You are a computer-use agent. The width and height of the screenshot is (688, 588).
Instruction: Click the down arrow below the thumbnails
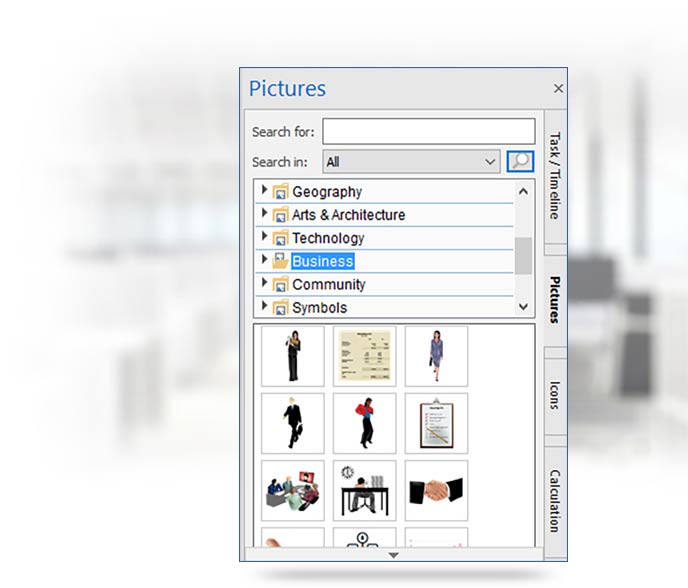click(394, 555)
